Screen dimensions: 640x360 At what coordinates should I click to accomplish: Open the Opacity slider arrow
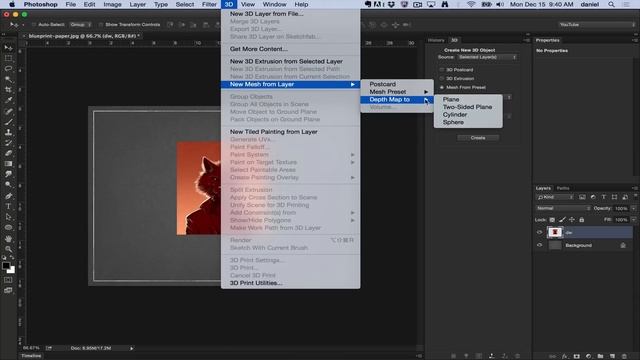(633, 208)
